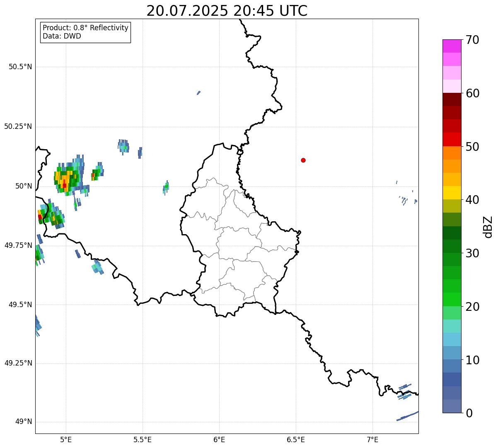The height and width of the screenshot is (448, 498).
Task: Pick the darkest green swatch near 34
Action: (452, 233)
